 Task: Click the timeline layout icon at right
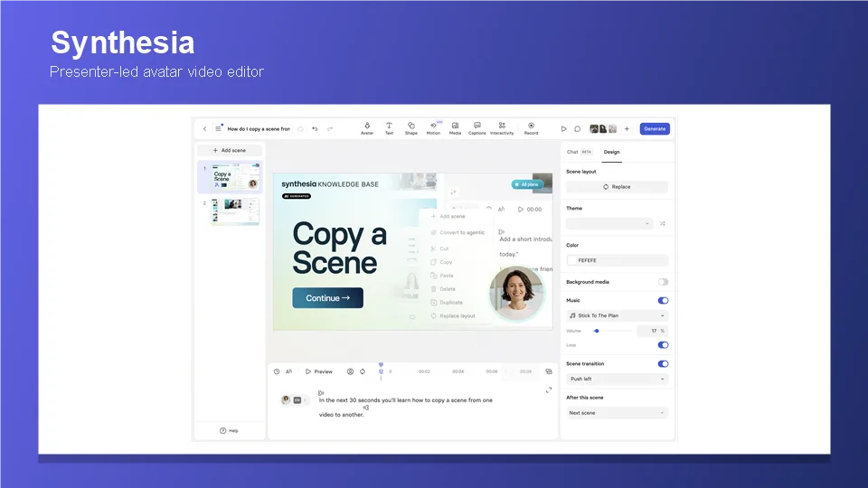(549, 371)
